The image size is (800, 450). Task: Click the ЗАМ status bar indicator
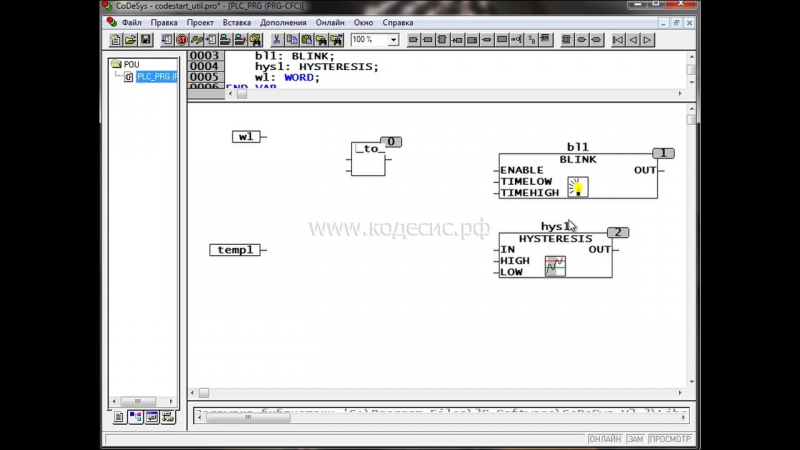634,439
